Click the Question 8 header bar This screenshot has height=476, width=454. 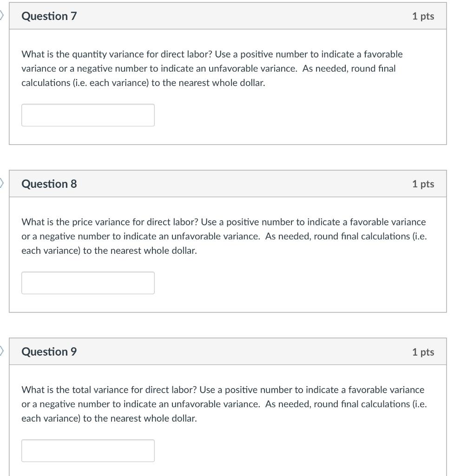[x=228, y=184]
